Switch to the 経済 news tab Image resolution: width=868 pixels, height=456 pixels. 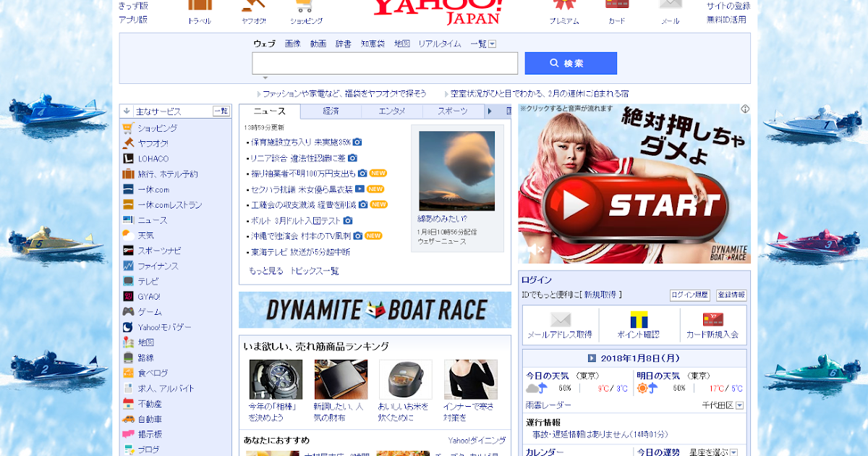click(x=331, y=111)
